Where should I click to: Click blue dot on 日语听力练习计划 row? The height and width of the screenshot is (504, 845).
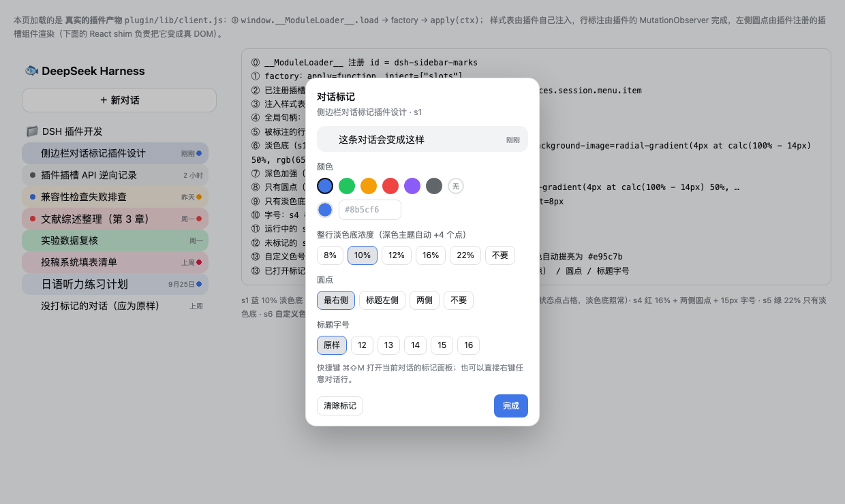[199, 284]
